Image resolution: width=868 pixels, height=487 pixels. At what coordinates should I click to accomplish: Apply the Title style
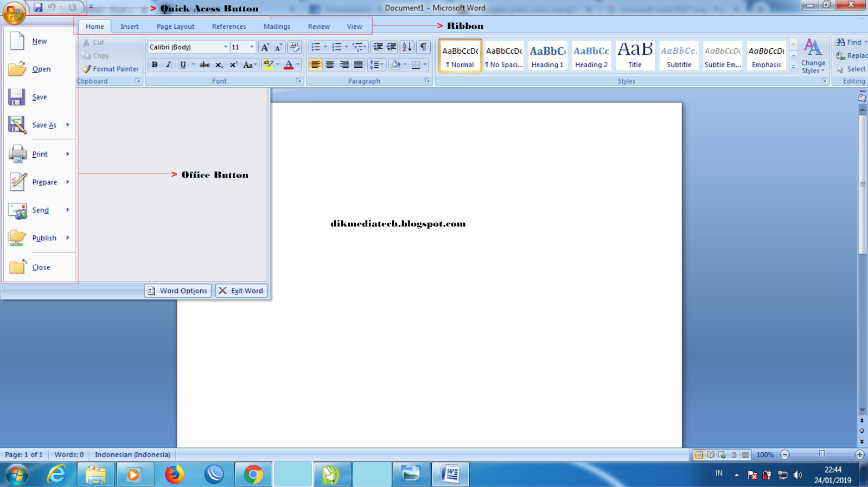click(x=635, y=56)
